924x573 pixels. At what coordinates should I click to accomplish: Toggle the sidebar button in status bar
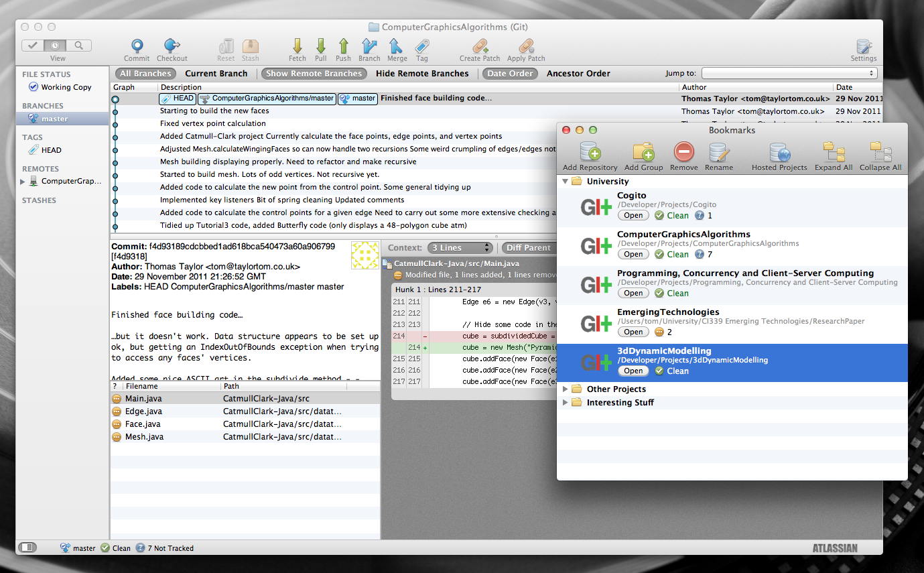pyautogui.click(x=27, y=548)
